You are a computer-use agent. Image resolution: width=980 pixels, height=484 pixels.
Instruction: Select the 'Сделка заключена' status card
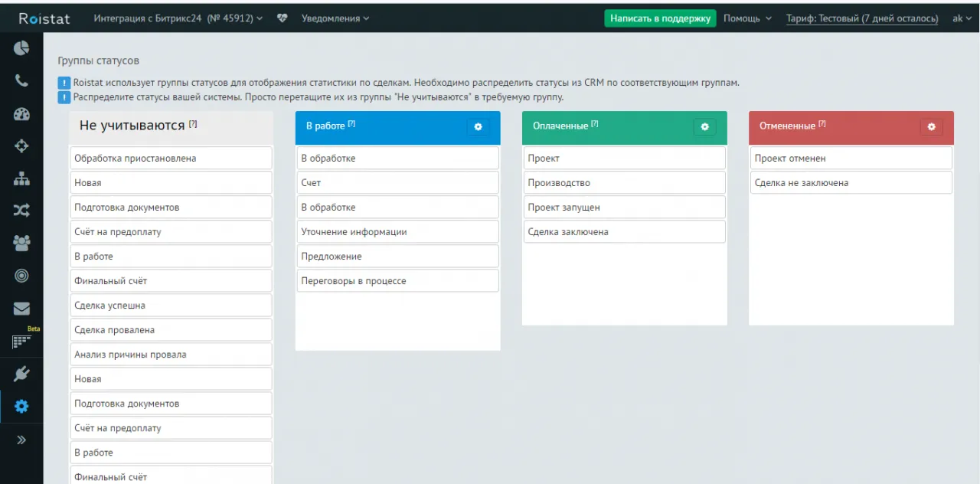coord(624,232)
